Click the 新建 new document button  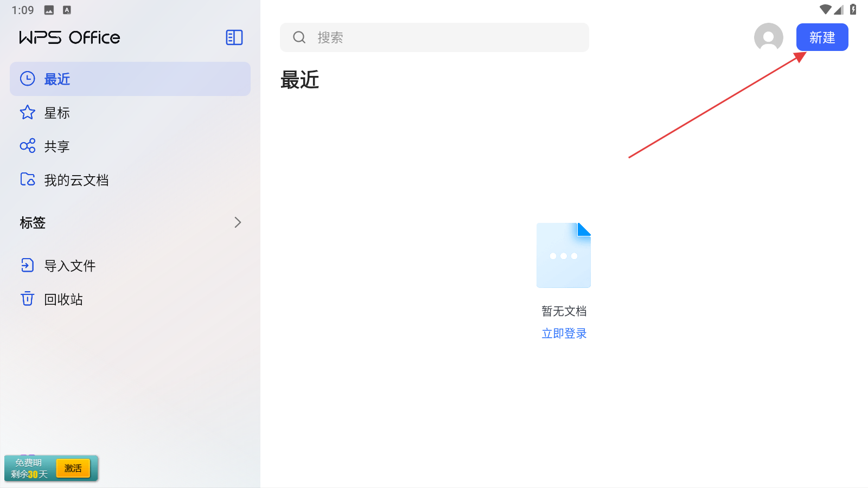tap(822, 37)
